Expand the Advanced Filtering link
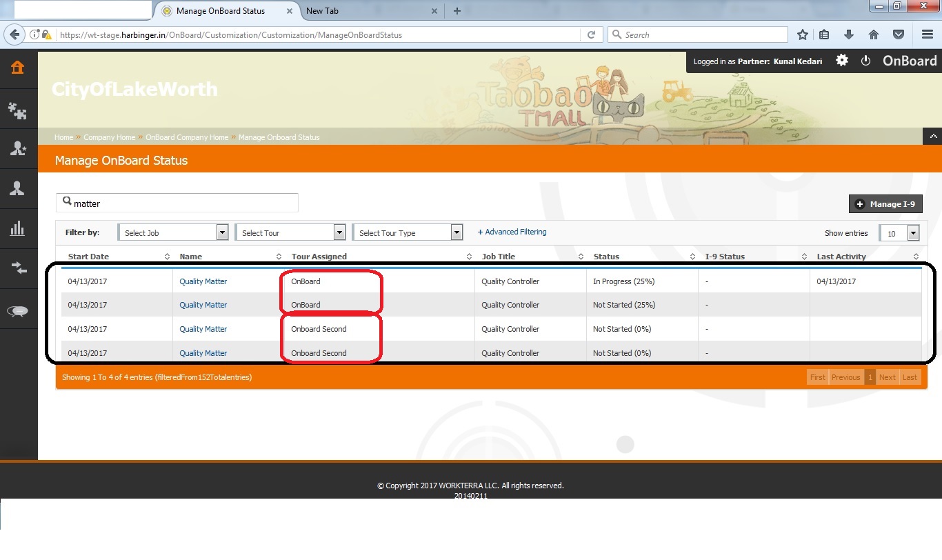942x560 pixels. click(512, 232)
